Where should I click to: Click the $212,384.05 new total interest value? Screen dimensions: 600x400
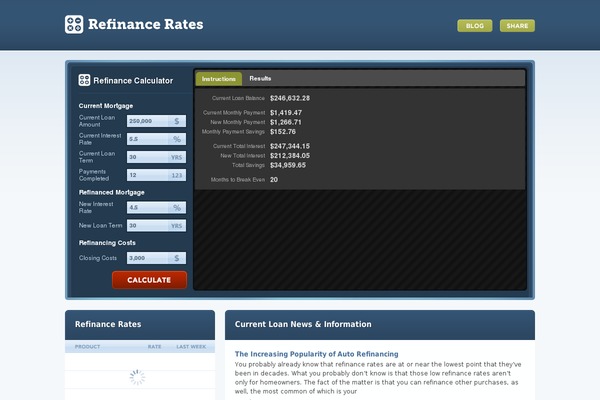290,156
